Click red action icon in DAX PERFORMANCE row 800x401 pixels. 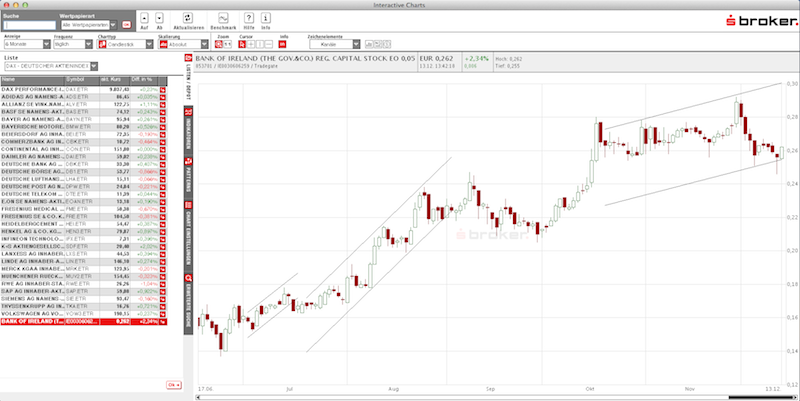(163, 89)
